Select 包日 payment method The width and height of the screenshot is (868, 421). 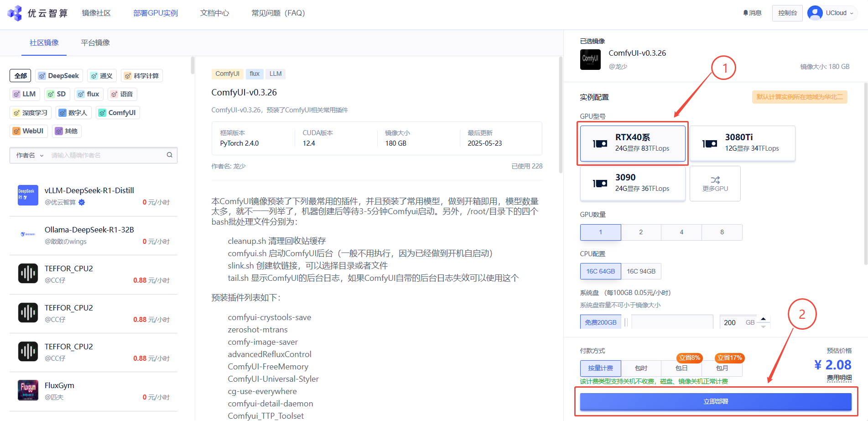point(681,368)
